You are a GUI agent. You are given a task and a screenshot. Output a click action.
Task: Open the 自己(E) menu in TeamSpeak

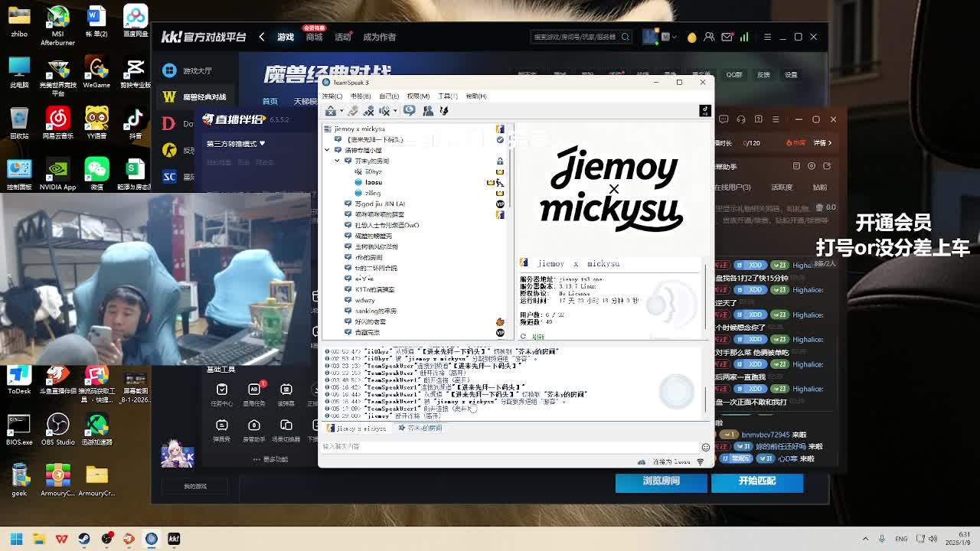[389, 96]
